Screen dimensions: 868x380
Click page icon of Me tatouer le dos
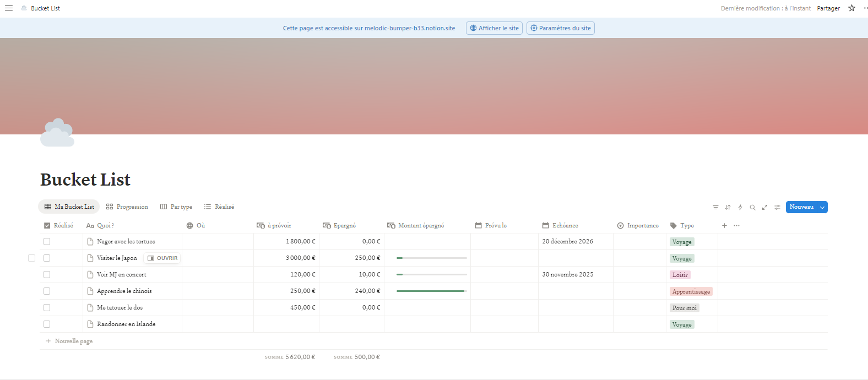pos(90,308)
